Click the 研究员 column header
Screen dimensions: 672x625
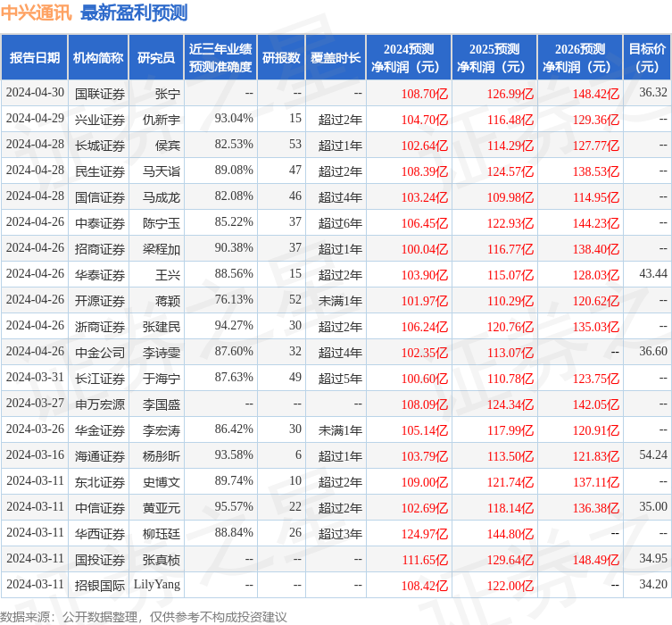tap(156, 57)
